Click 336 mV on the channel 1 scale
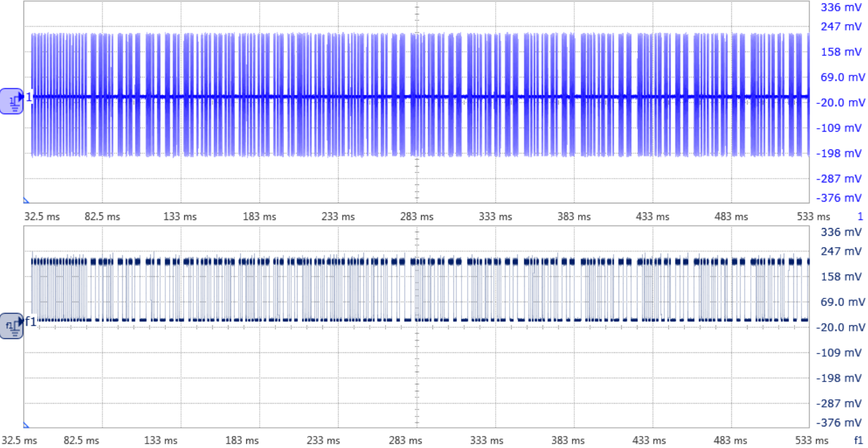Viewport: 868px width, 448px height. (x=842, y=8)
